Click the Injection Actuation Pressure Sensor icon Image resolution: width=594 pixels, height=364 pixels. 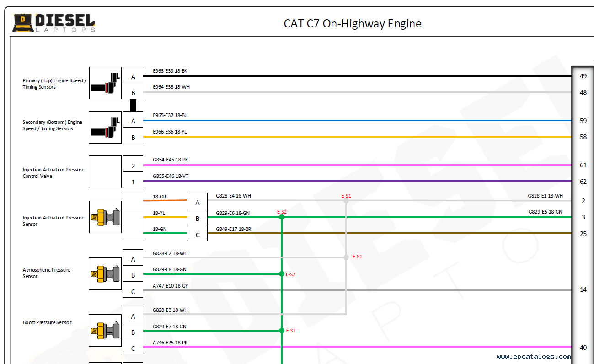[x=105, y=217]
